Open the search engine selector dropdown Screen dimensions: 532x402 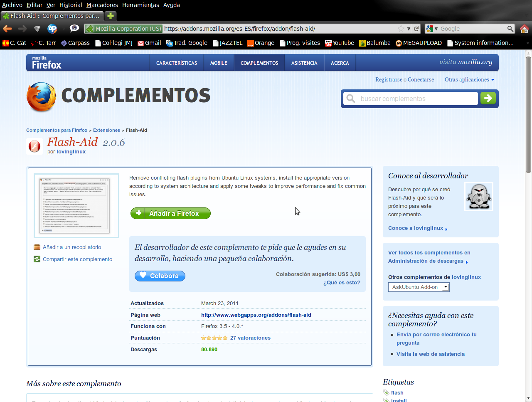coord(432,29)
